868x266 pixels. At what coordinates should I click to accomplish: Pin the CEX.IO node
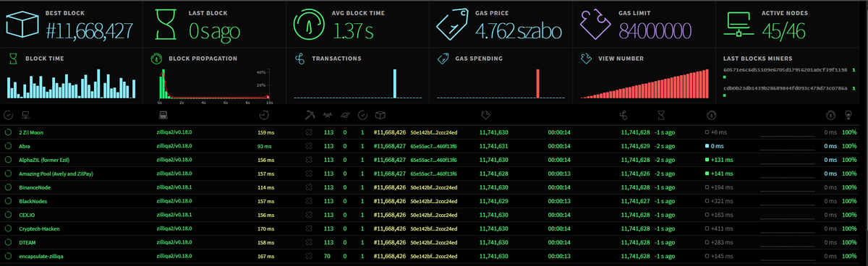(8, 215)
